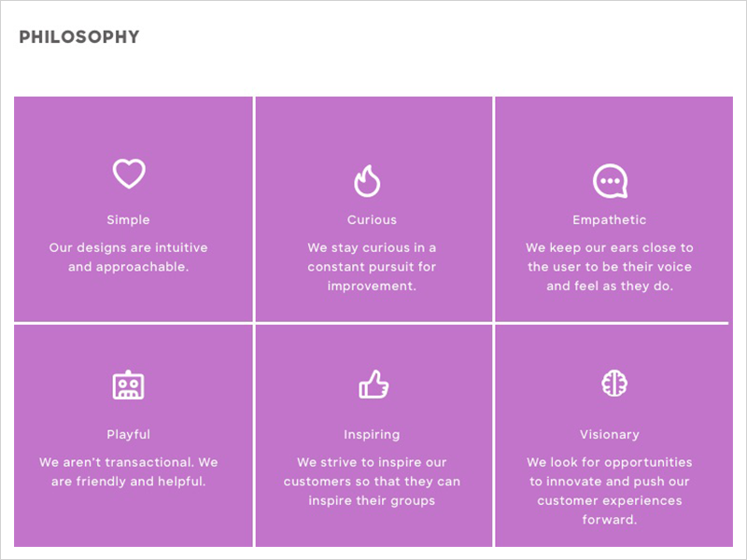The width and height of the screenshot is (747, 560).
Task: Click the word 'forward.' in the Visionary card
Action: 610,520
